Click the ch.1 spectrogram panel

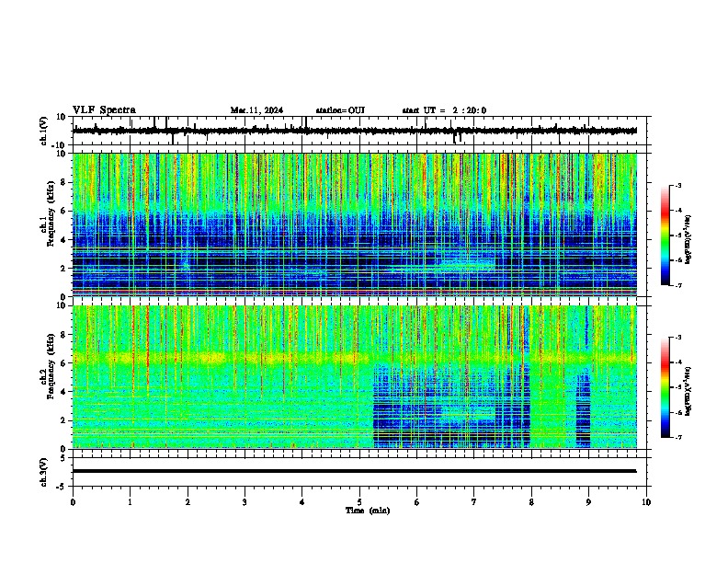click(x=355, y=224)
